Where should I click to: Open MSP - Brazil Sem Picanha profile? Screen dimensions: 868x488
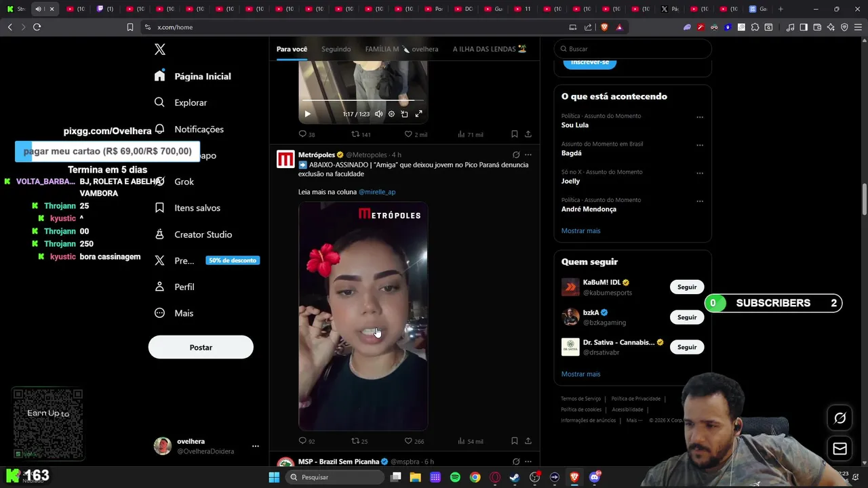click(338, 462)
